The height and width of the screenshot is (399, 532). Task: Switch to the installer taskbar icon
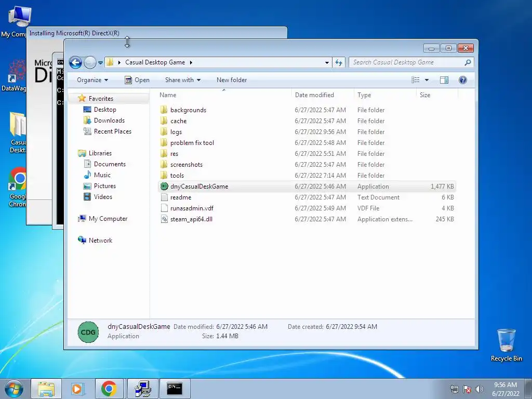[x=143, y=389]
